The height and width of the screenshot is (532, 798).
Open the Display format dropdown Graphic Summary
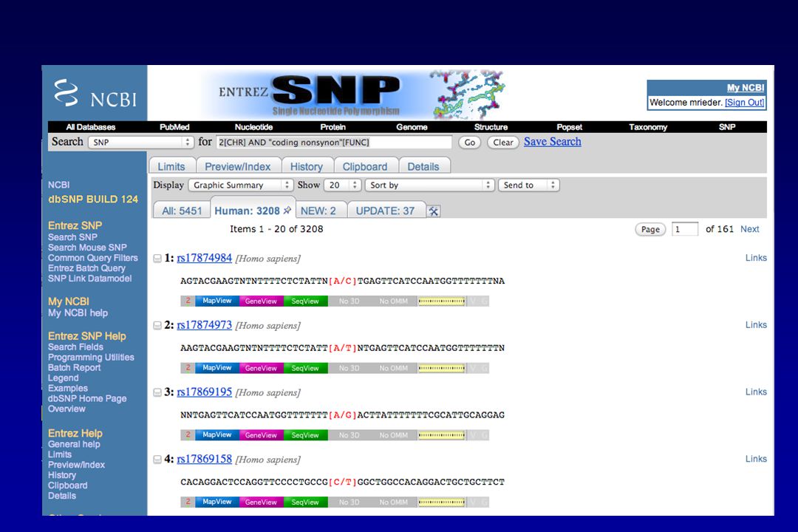point(240,185)
